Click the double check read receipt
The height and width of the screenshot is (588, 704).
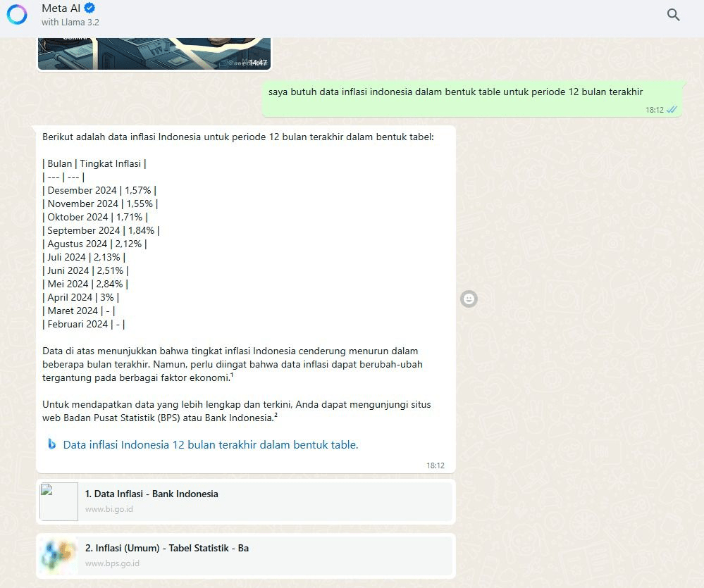point(672,110)
